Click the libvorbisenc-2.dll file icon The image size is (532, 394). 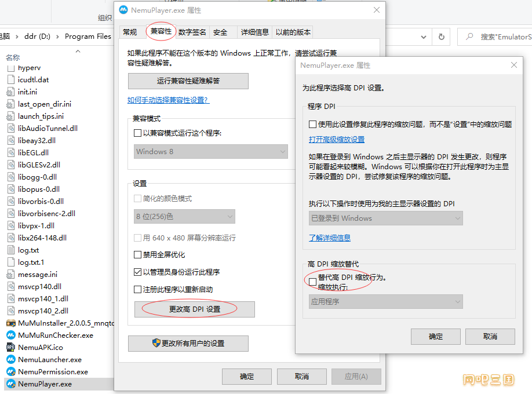tap(11, 213)
